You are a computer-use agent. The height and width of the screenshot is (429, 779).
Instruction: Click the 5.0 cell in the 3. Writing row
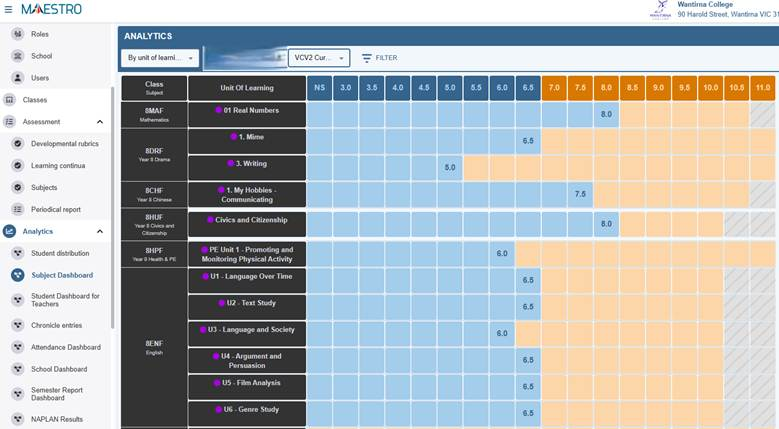(450, 167)
